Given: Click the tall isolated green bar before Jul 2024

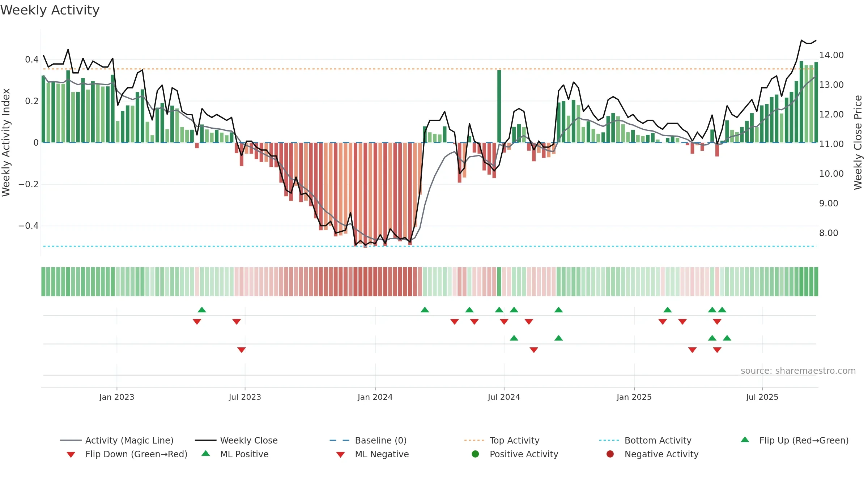Looking at the screenshot, I should pyautogui.click(x=499, y=106).
